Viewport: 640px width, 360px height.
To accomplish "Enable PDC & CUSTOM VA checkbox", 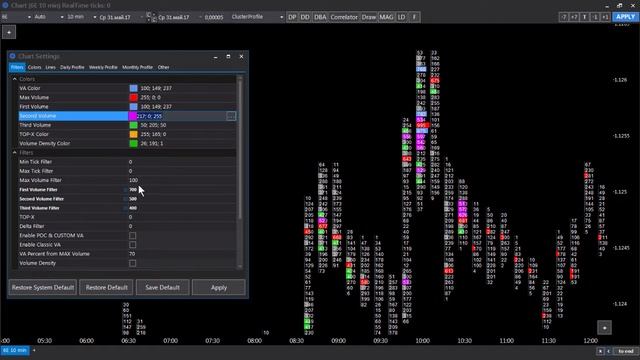I will point(133,236).
